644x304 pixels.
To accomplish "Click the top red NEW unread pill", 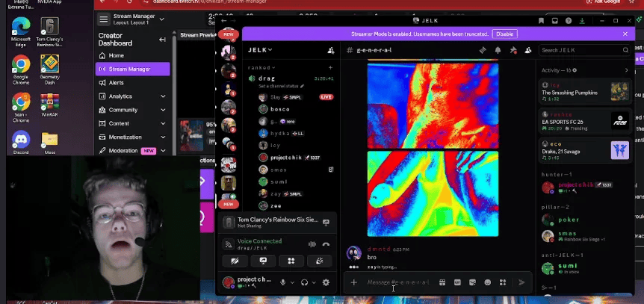I will click(x=229, y=35).
